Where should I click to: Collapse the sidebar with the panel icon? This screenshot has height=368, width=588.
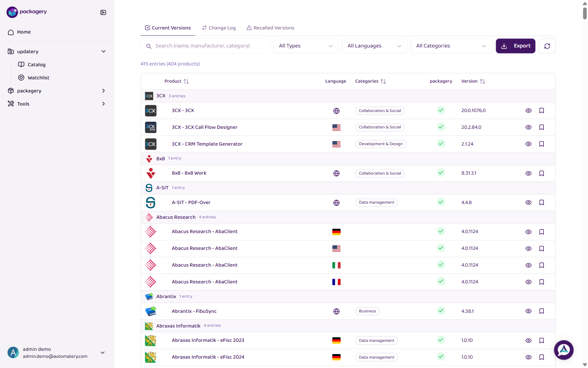click(103, 12)
